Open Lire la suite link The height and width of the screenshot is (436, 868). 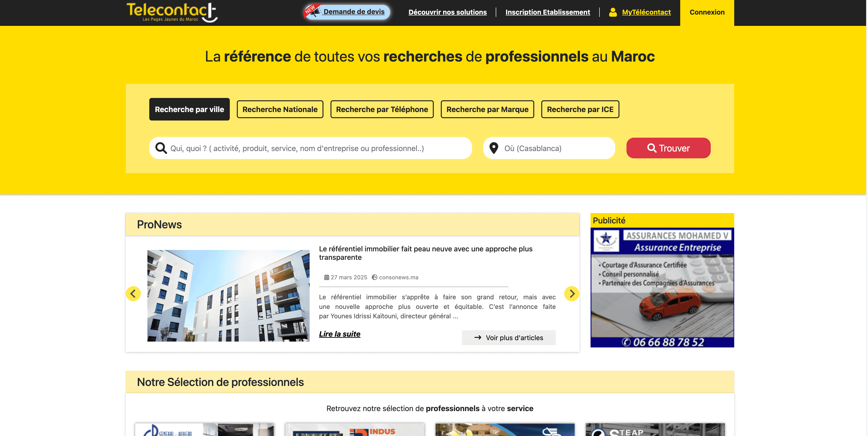339,334
